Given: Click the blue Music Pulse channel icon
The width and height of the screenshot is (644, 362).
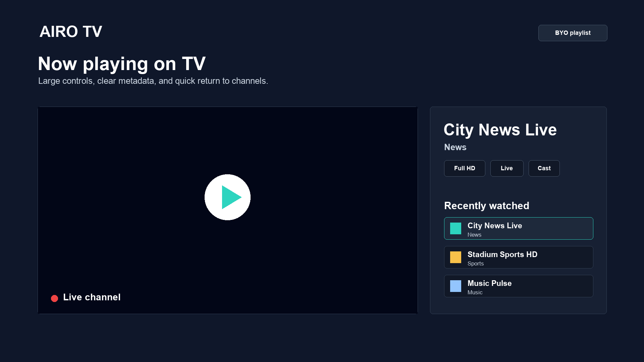Looking at the screenshot, I should [x=455, y=286].
